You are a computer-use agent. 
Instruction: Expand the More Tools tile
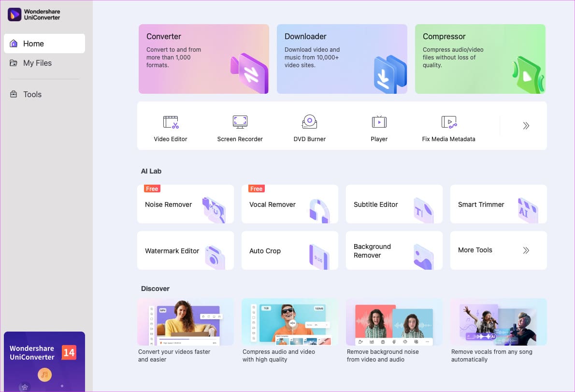point(498,250)
